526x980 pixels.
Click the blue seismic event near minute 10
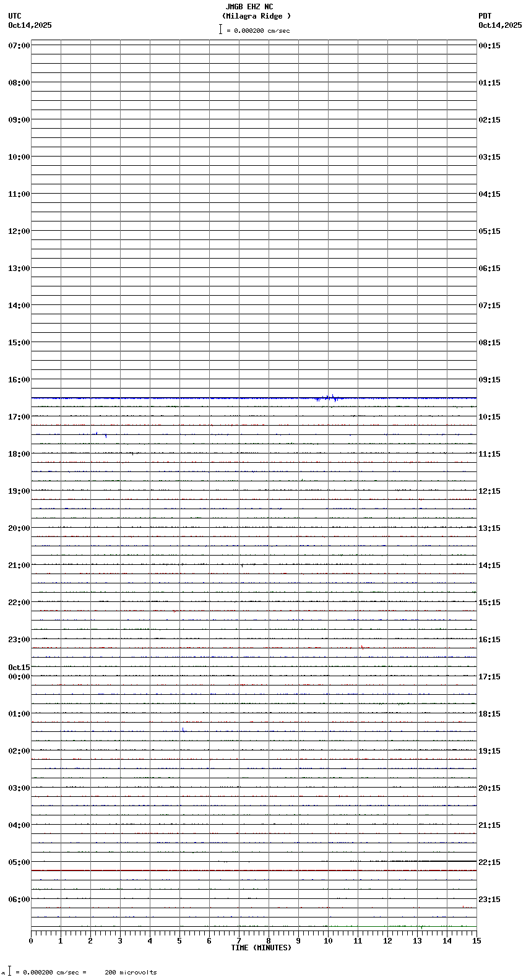[x=327, y=398]
